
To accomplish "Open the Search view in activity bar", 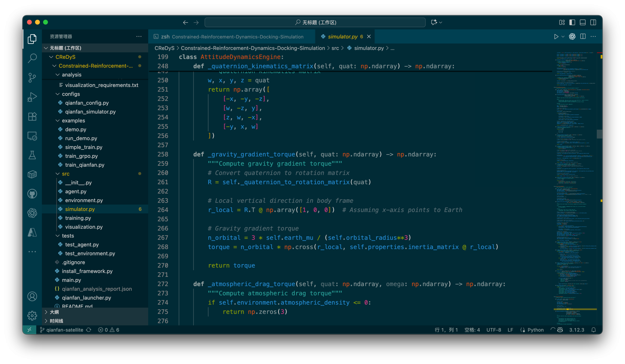I will (x=32, y=58).
